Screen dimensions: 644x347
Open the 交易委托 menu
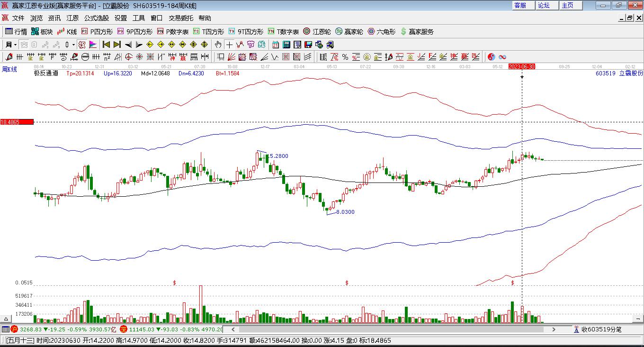pyautogui.click(x=181, y=18)
